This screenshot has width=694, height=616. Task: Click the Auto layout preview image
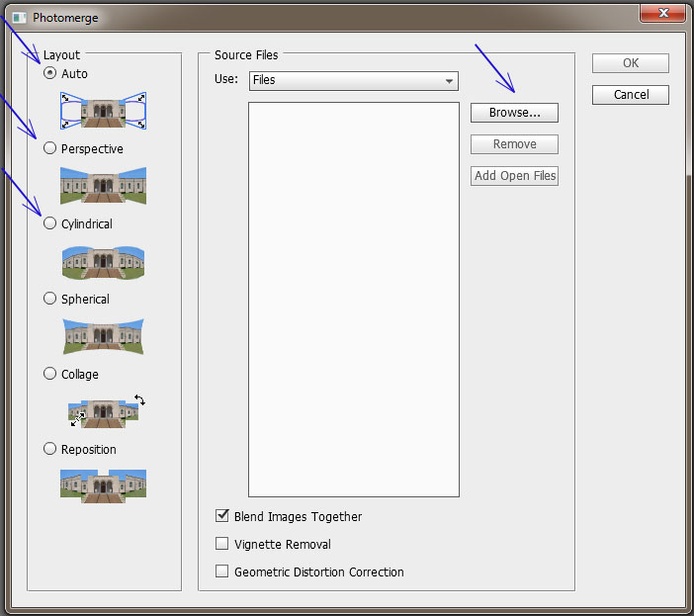(103, 111)
